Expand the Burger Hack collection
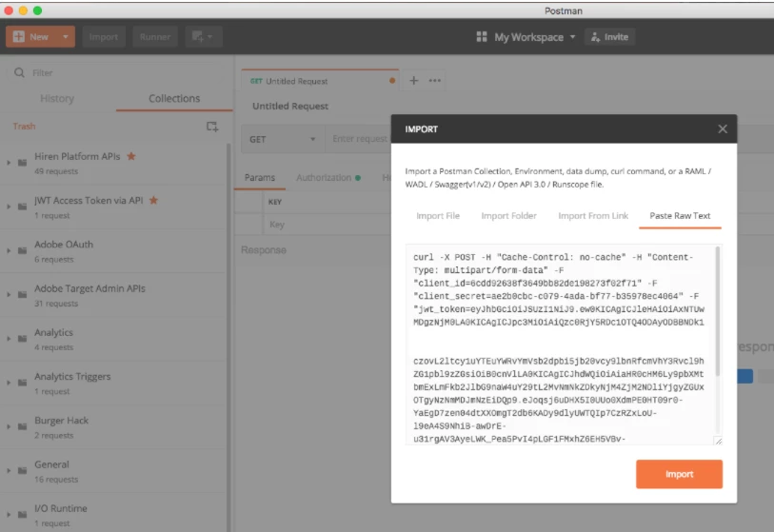774x532 pixels. point(9,426)
